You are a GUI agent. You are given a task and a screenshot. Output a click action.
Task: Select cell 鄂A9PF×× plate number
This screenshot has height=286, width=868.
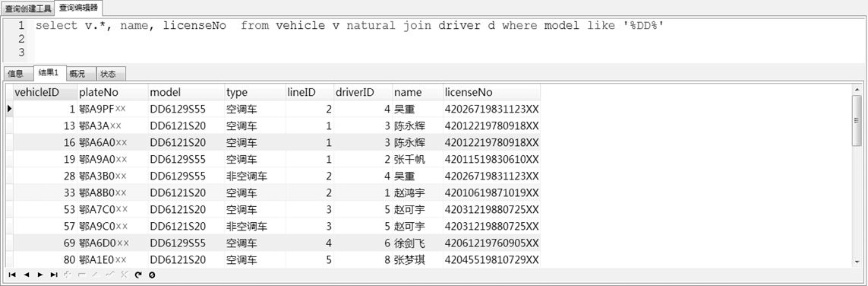point(112,110)
